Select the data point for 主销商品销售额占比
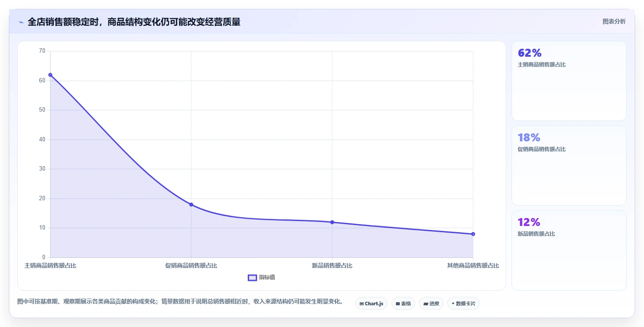This screenshot has height=327, width=644. click(x=51, y=75)
